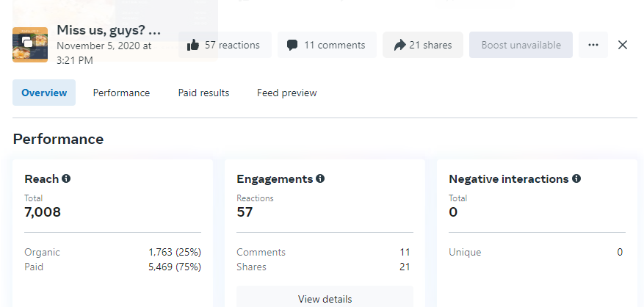Click the comments speech bubble icon

point(292,46)
